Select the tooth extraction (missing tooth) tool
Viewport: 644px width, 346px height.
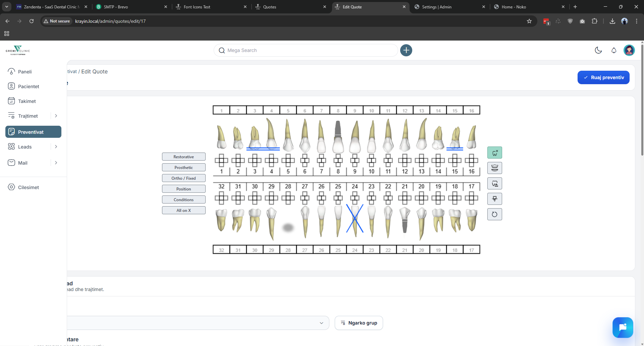[x=494, y=153]
